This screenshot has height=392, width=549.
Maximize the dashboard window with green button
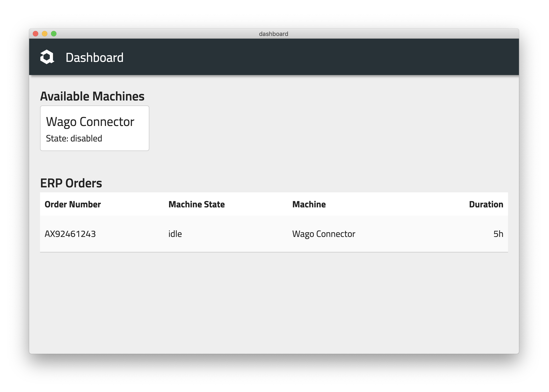(54, 34)
